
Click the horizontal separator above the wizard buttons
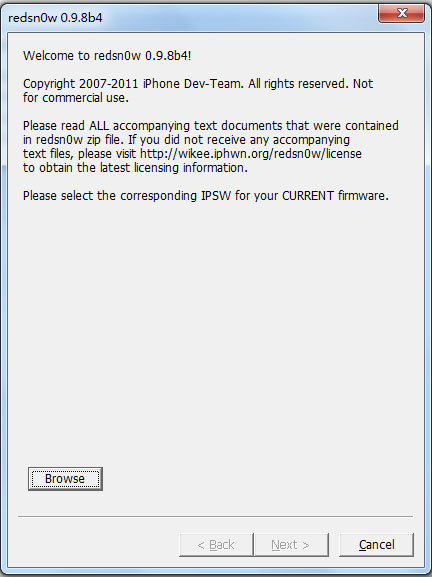[x=216, y=516]
